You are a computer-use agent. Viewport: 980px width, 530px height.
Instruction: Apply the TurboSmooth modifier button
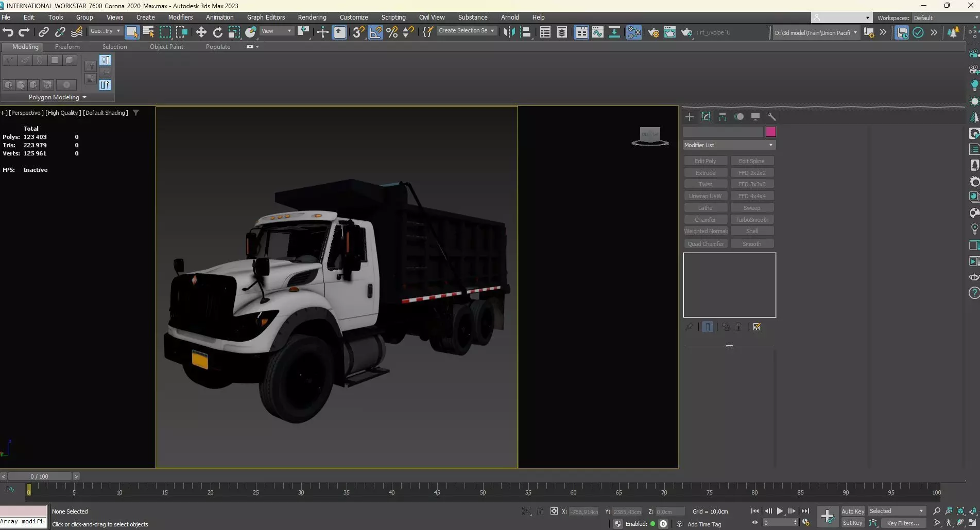pyautogui.click(x=752, y=220)
